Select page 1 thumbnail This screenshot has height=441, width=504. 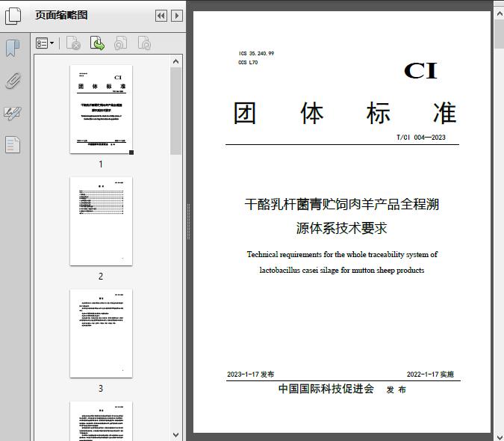pyautogui.click(x=101, y=109)
